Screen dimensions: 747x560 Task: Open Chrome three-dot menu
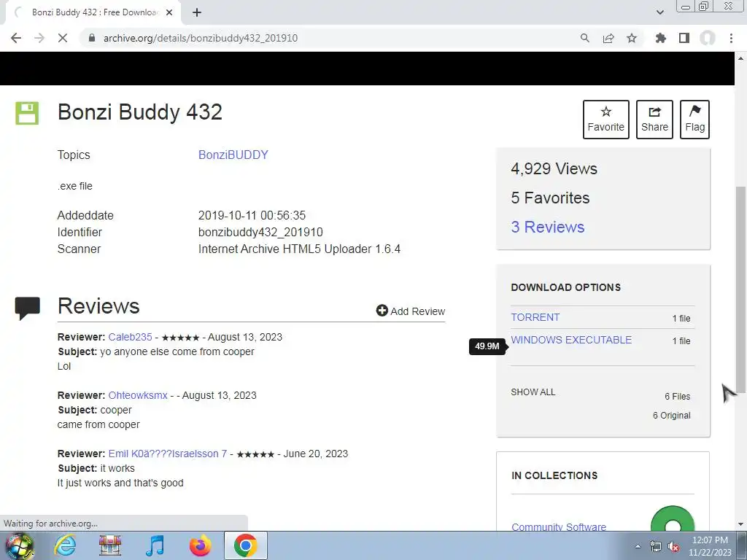[731, 38]
